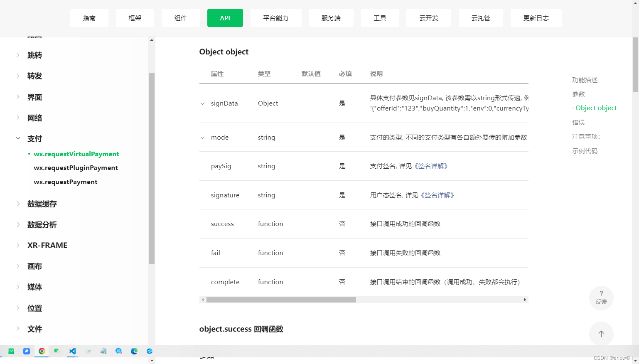The image size is (639, 364).
Task: Click the 'Object object' heading
Action: click(x=224, y=52)
